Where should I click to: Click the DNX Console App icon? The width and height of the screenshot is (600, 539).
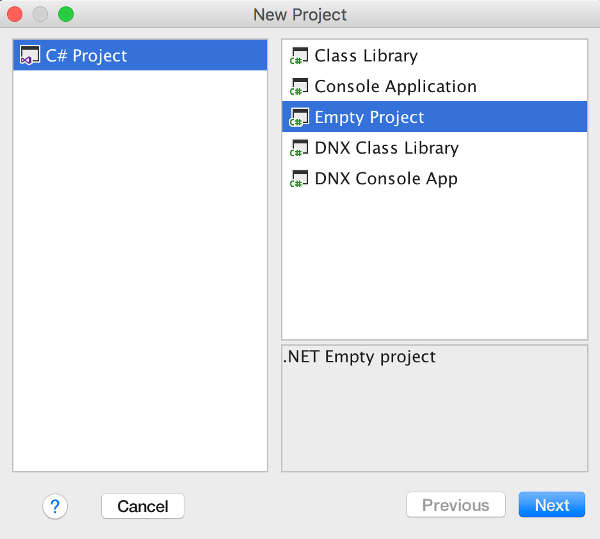pyautogui.click(x=298, y=180)
